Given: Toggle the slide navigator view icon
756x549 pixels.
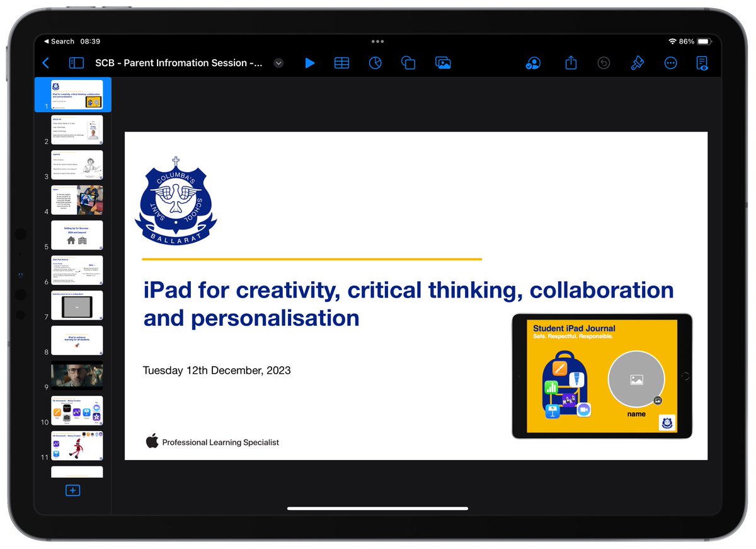Looking at the screenshot, I should click(x=76, y=63).
